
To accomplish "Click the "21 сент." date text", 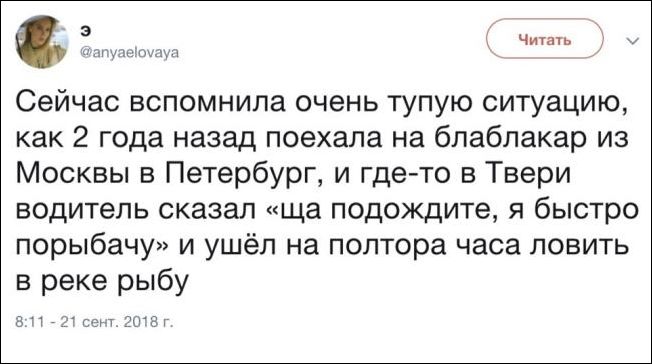I will 90,322.
